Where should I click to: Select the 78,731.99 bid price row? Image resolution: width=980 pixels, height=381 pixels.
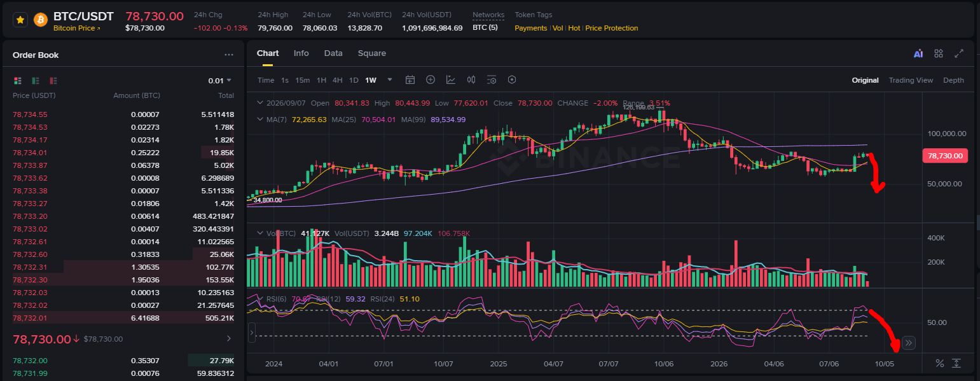point(123,373)
